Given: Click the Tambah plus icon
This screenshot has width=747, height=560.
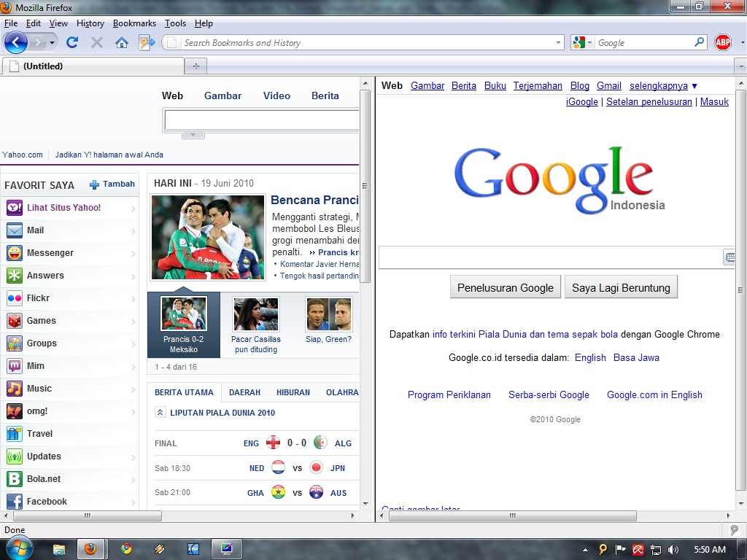Looking at the screenshot, I should pyautogui.click(x=94, y=184).
